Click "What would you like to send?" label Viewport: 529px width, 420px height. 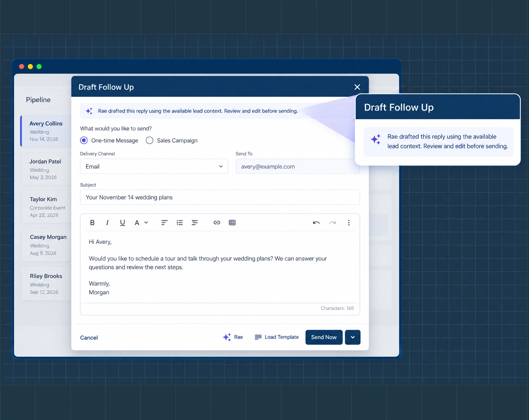pyautogui.click(x=116, y=128)
